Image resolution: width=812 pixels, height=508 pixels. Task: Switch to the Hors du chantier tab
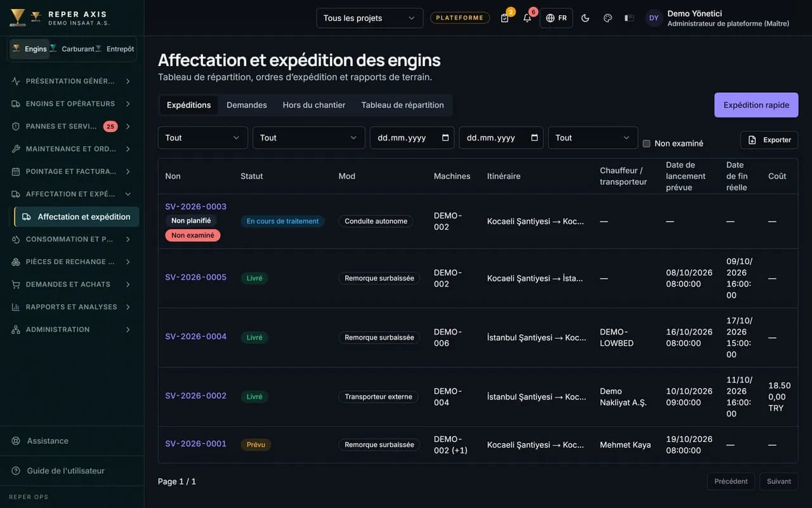pyautogui.click(x=314, y=105)
